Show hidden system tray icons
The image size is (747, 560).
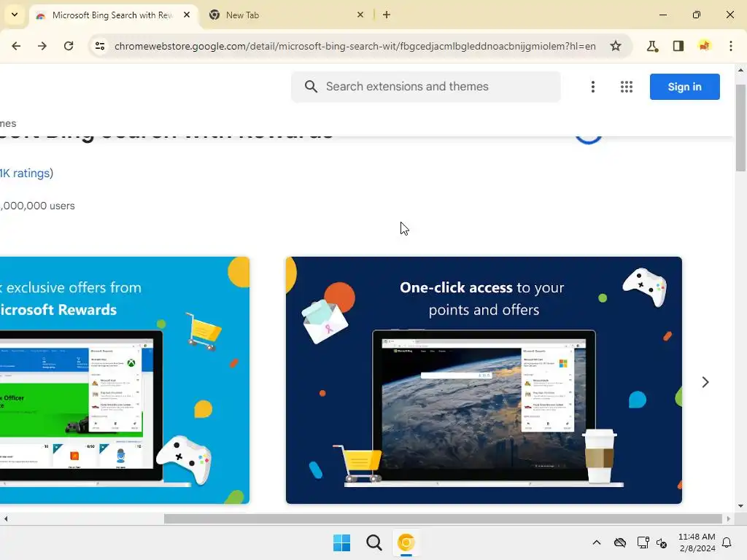coord(597,542)
